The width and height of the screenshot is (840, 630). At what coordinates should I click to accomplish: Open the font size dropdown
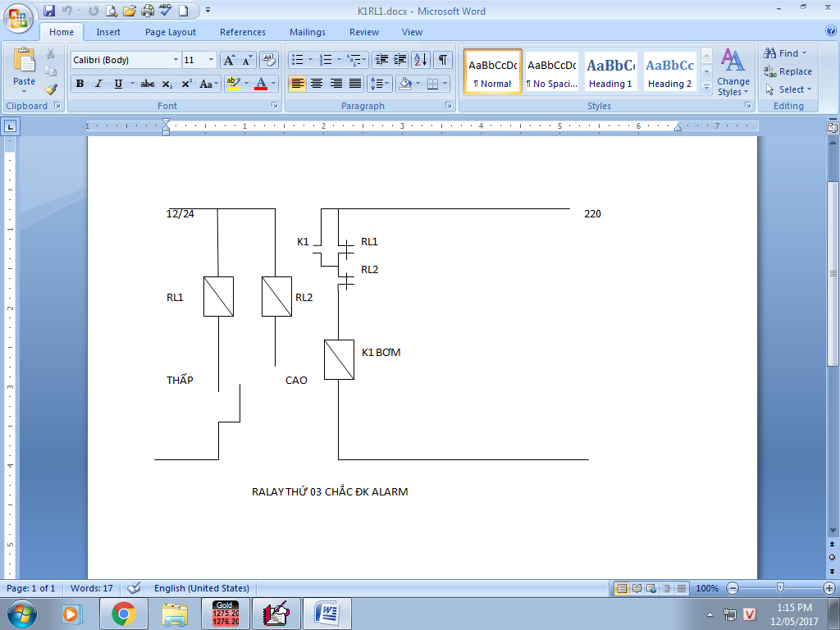click(x=211, y=60)
